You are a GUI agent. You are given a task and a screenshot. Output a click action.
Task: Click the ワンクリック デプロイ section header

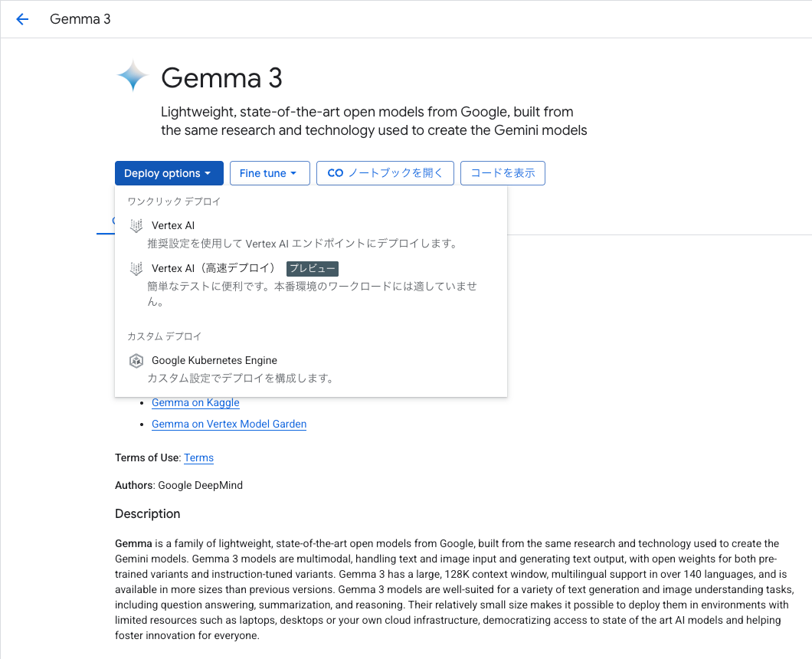[174, 202]
